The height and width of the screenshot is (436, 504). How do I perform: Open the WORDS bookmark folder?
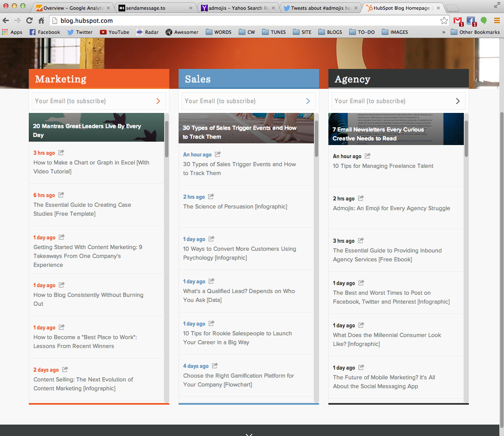(219, 32)
